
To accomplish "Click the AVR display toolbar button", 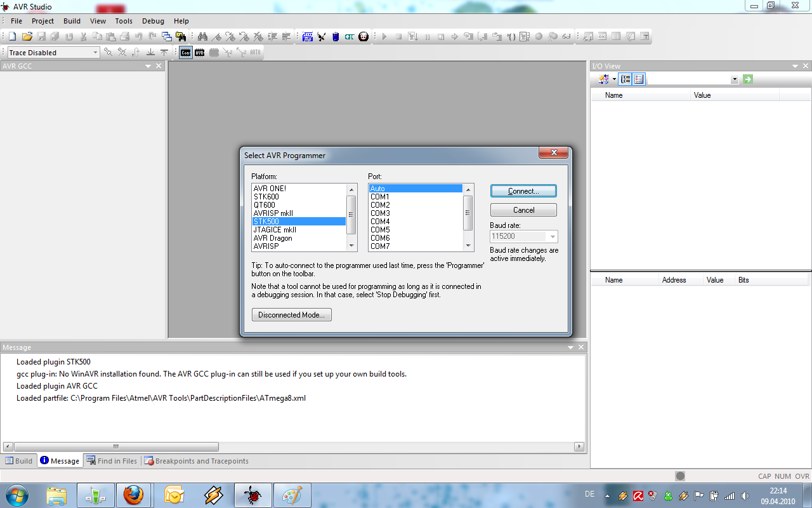I will (x=200, y=53).
